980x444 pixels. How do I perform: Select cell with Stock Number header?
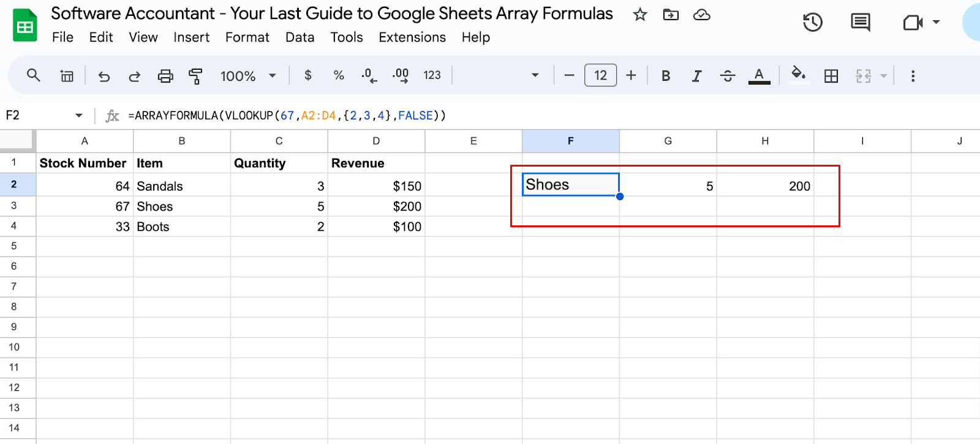point(85,163)
